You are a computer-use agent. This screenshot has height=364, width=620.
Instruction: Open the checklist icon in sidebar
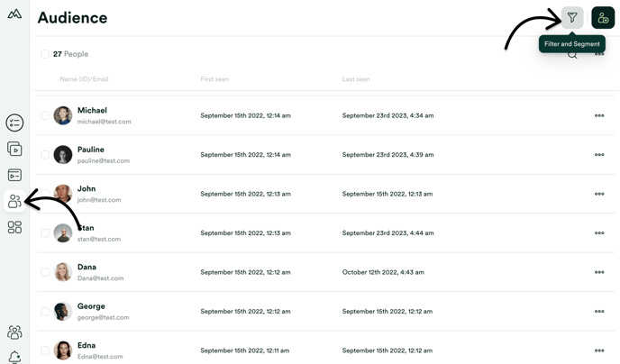14,123
